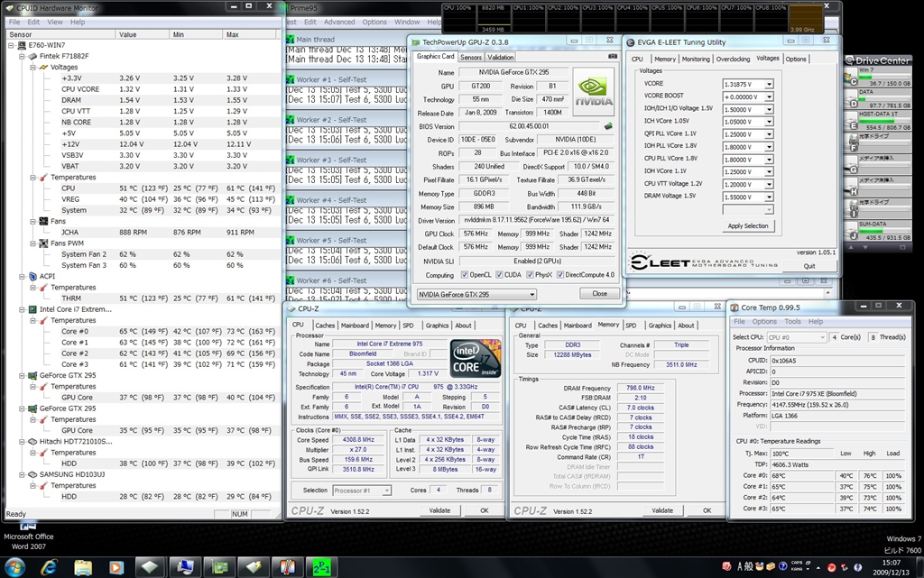Click the Windows Start orb
Image resolution: width=924 pixels, height=578 pixels.
pos(16,566)
